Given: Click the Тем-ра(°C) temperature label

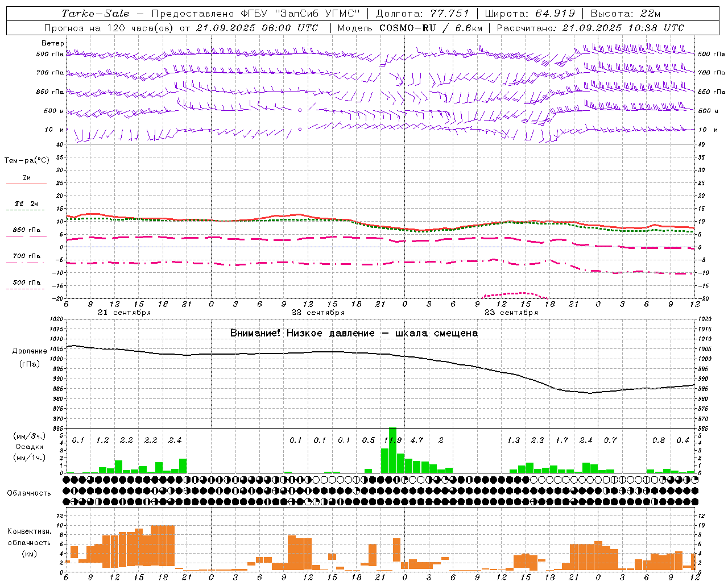Looking at the screenshot, I should click(x=27, y=161).
